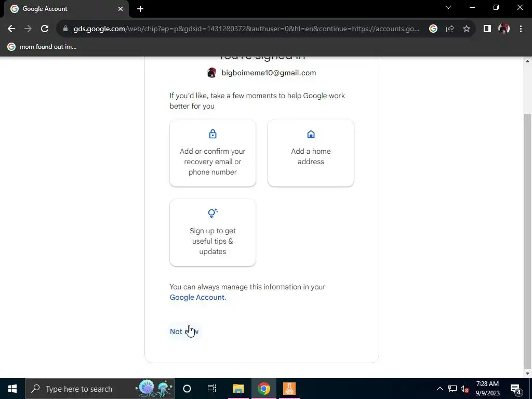Screen dimensions: 532x399
Task: Open Add a home address card
Action: pos(311,153)
